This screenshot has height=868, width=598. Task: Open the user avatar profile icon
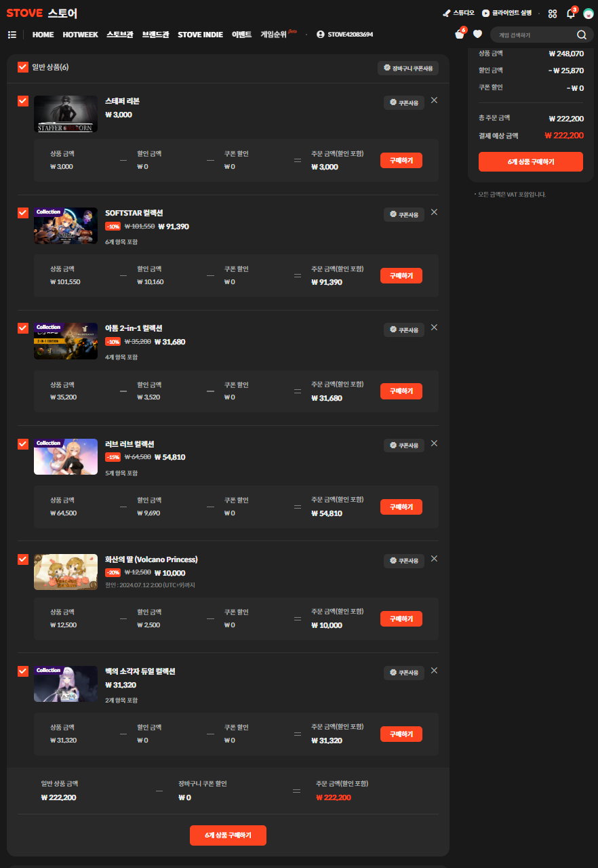pyautogui.click(x=588, y=14)
